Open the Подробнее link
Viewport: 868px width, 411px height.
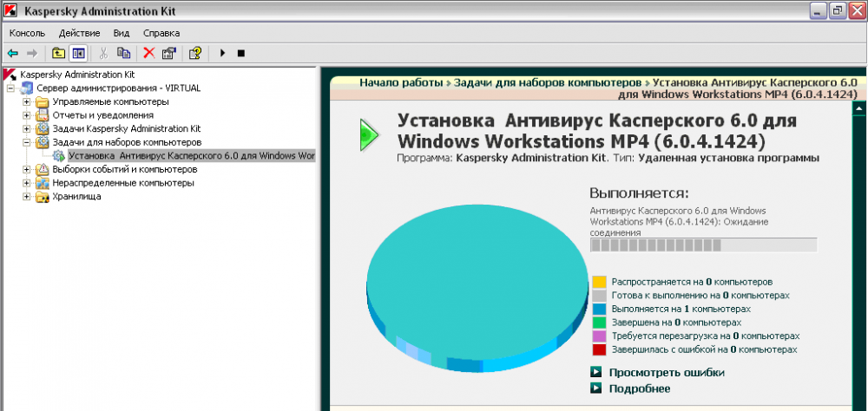click(x=640, y=388)
